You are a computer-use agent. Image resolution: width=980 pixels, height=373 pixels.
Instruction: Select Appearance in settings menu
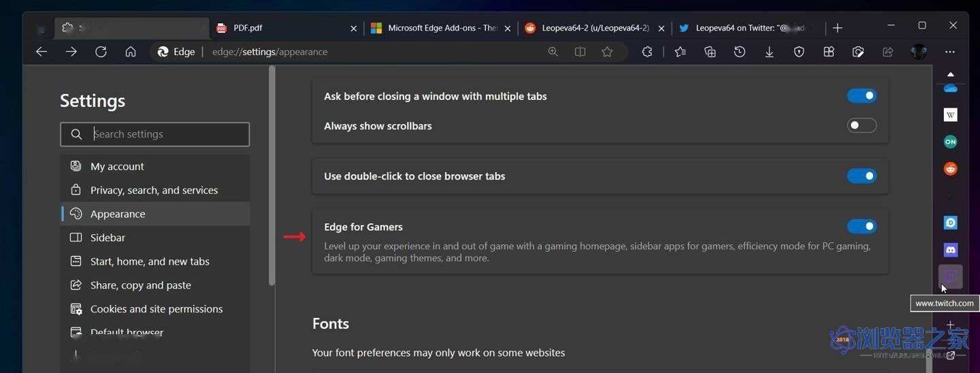[x=154, y=214]
